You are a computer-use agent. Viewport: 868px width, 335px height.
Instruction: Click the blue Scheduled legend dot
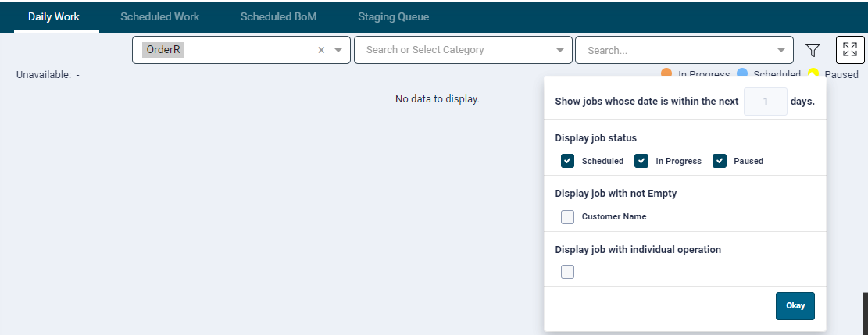(742, 73)
